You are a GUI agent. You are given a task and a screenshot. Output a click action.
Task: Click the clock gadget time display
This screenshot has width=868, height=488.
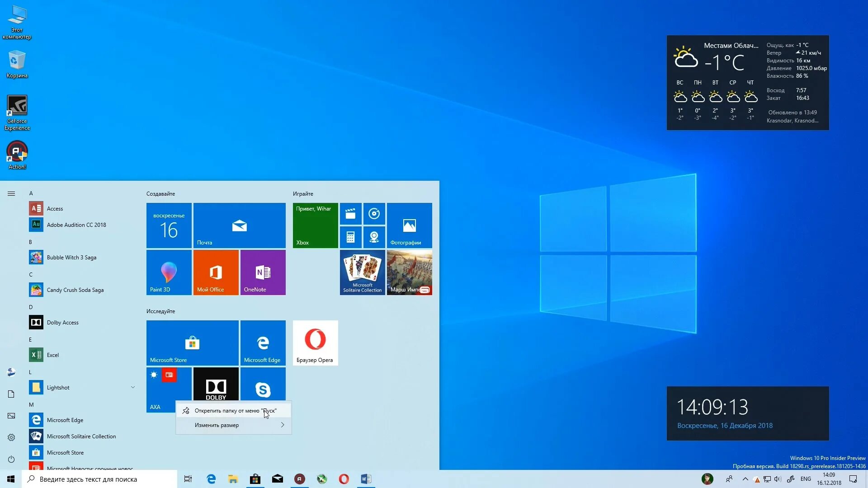click(x=712, y=407)
